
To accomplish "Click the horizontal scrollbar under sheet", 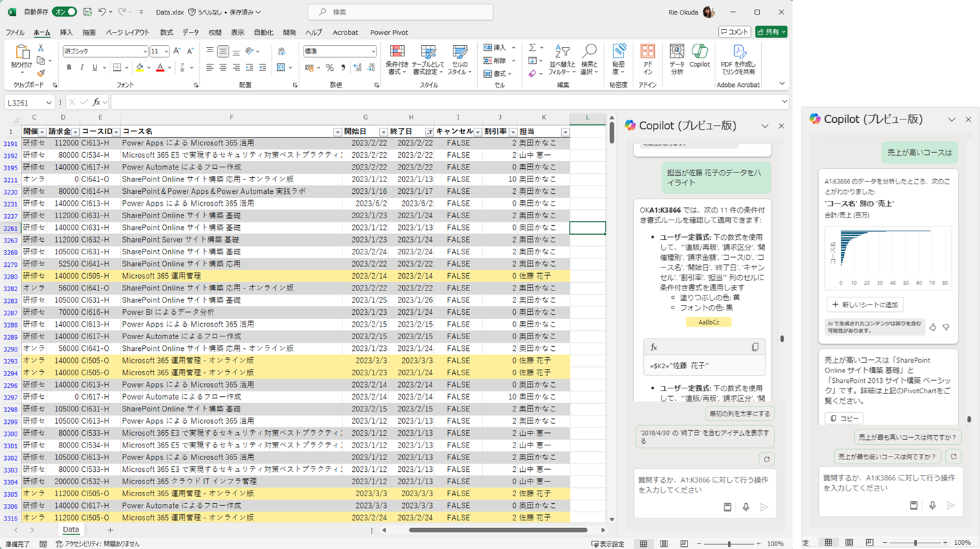I will click(x=498, y=530).
